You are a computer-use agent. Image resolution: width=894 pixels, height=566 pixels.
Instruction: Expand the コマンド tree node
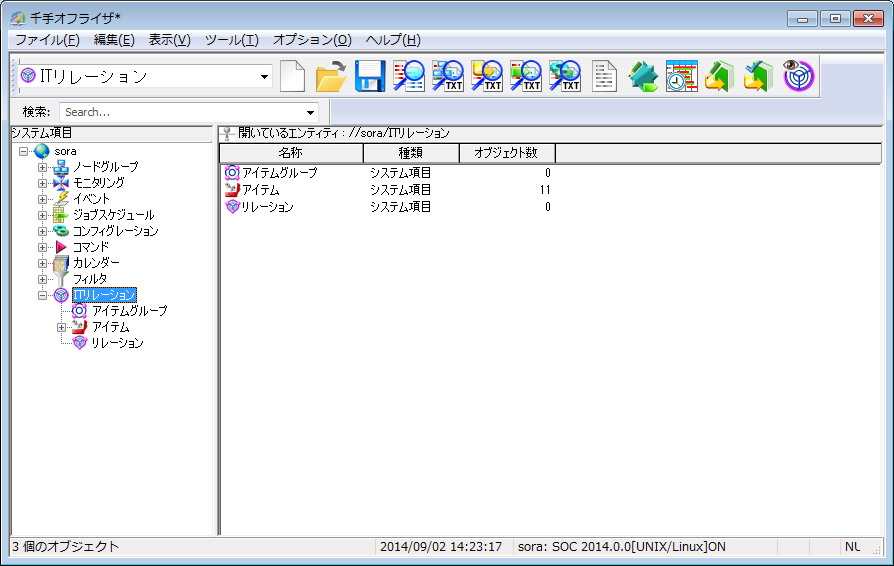tap(42, 247)
